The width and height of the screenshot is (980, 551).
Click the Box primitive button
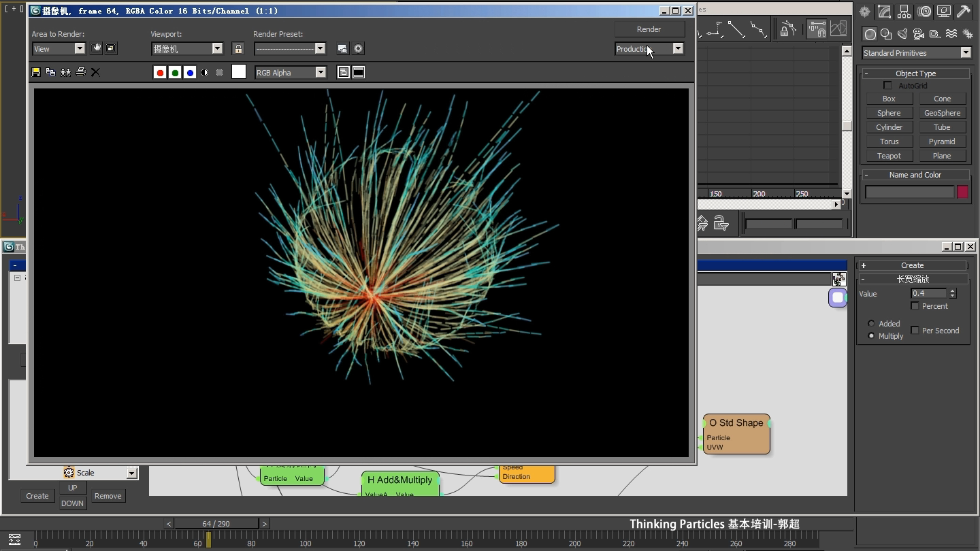coord(889,99)
